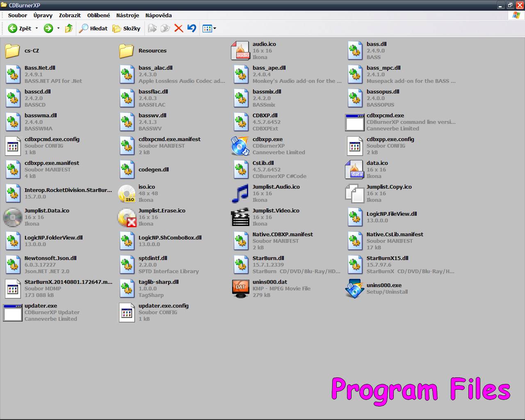The height and width of the screenshot is (420, 525).
Task: Open the forward history dropdown arrow
Action: pyautogui.click(x=58, y=28)
